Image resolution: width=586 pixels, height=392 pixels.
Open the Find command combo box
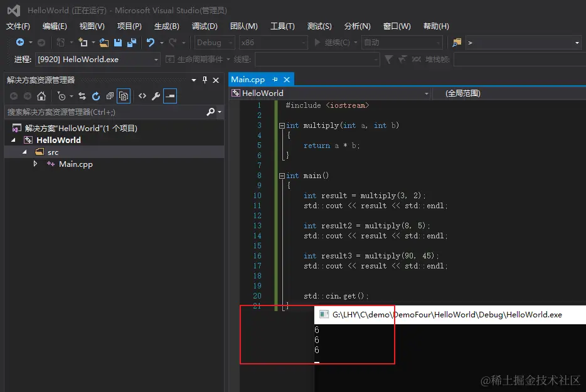click(x=523, y=43)
